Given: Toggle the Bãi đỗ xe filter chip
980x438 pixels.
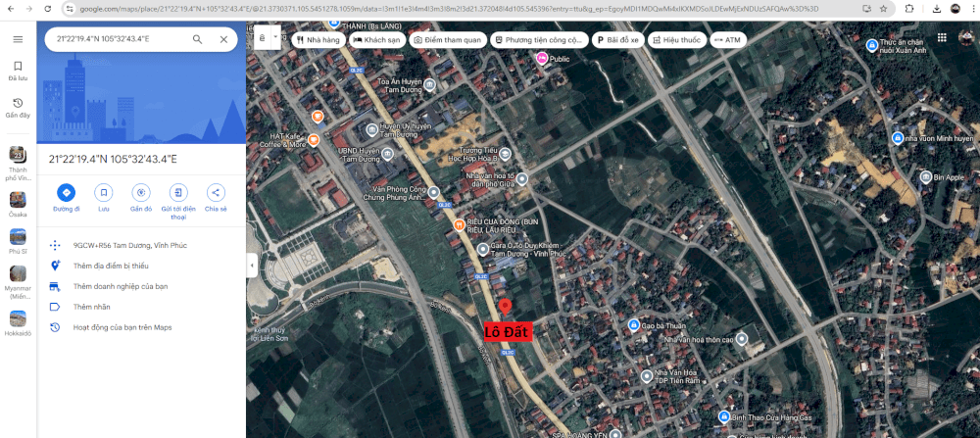Looking at the screenshot, I should coord(618,40).
